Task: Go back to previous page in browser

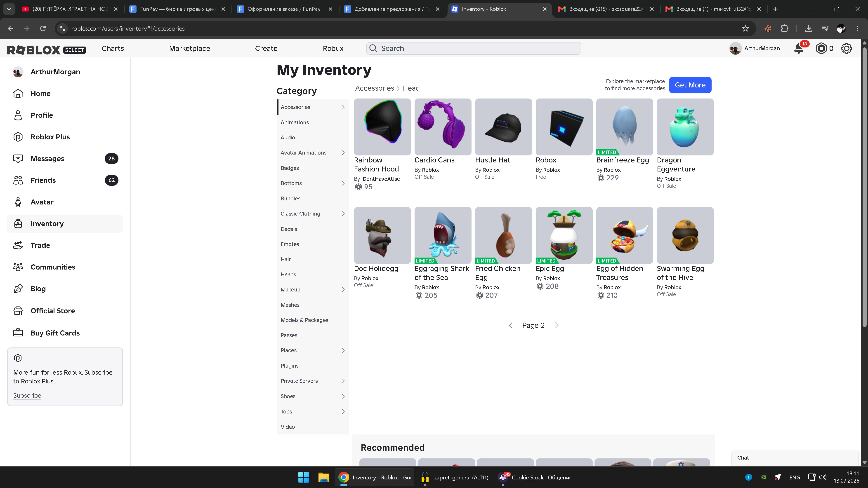Action: [10, 29]
